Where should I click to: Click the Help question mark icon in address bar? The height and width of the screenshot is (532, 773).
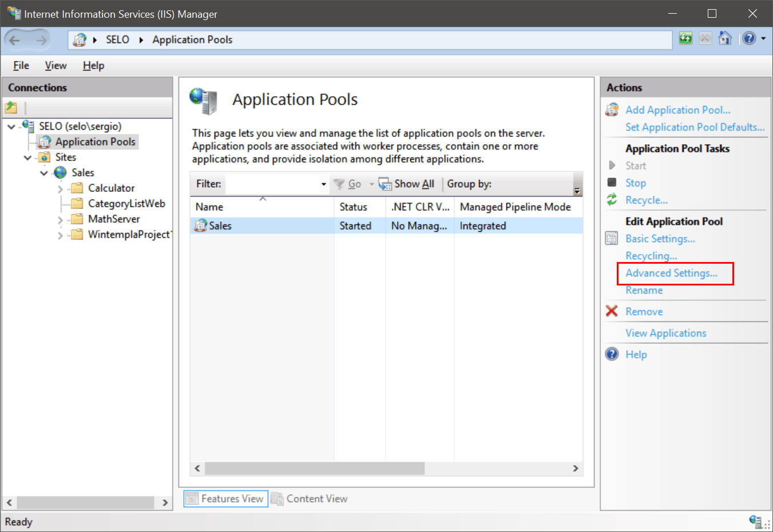(x=749, y=38)
